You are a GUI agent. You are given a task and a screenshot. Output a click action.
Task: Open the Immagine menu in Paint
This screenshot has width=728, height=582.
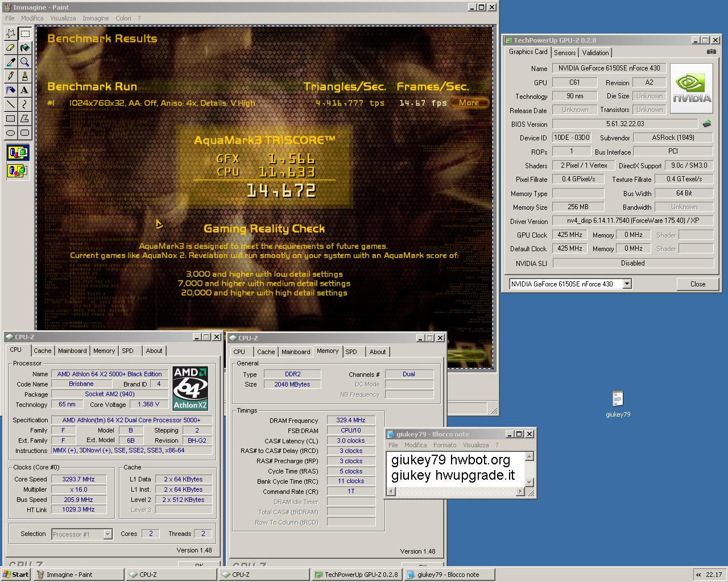(96, 18)
